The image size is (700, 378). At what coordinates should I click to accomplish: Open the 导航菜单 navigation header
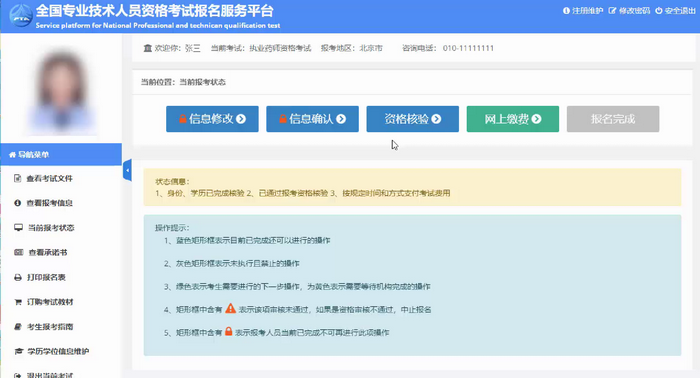point(61,154)
